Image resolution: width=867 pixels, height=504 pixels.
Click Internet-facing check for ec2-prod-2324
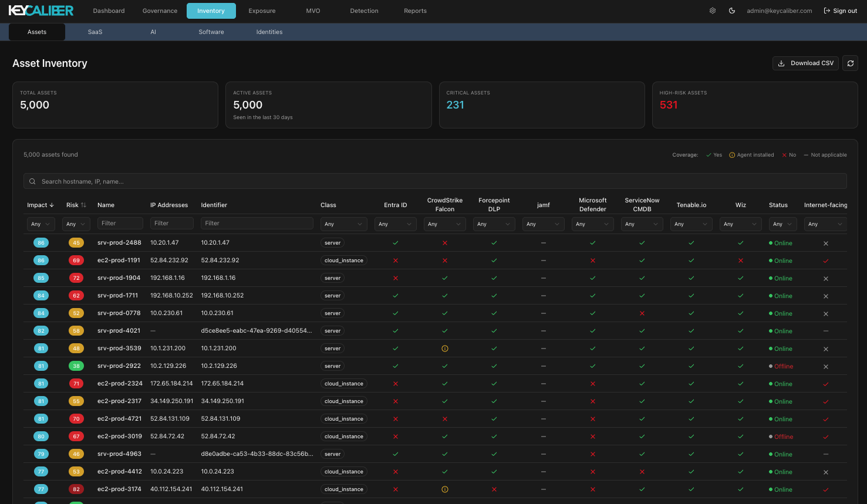826,384
